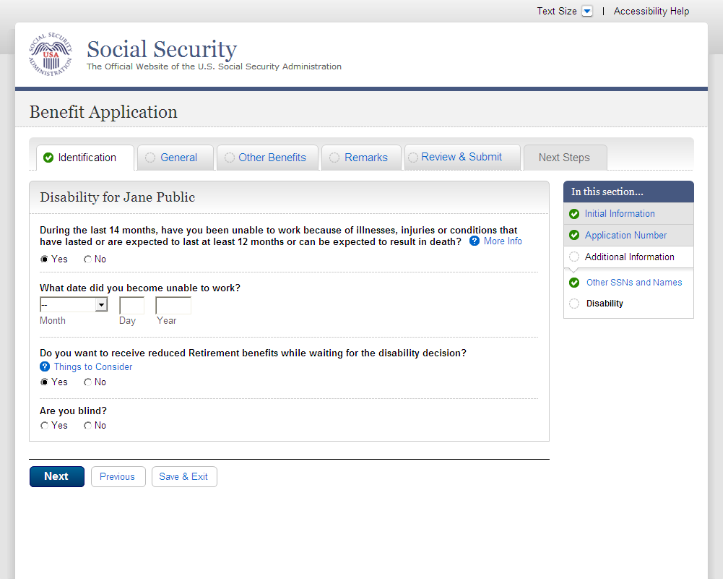This screenshot has width=728, height=584.
Task: Click the empty circle icon beside Disability
Action: pyautogui.click(x=574, y=304)
